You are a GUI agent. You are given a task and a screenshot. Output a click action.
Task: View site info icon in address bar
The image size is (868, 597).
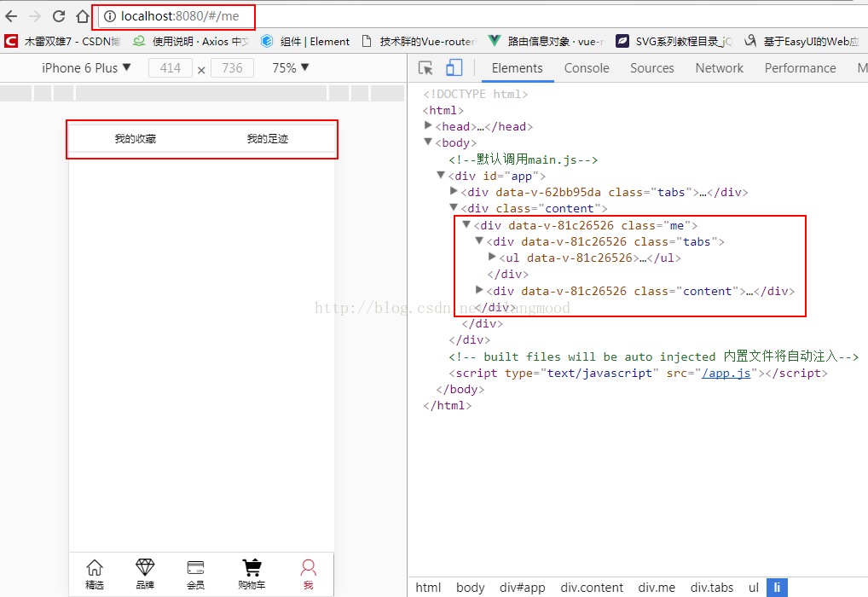click(x=110, y=16)
